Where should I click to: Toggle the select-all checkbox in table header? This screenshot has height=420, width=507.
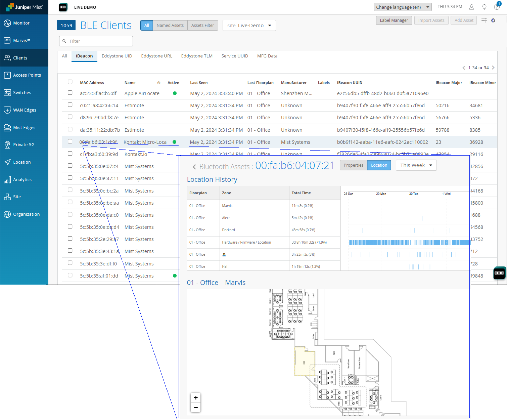pos(70,82)
